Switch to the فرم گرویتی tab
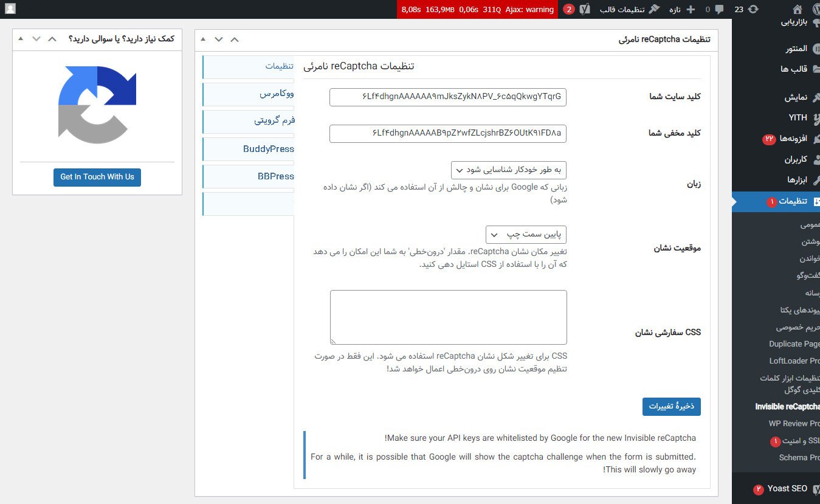Image resolution: width=820 pixels, height=504 pixels. (x=248, y=121)
